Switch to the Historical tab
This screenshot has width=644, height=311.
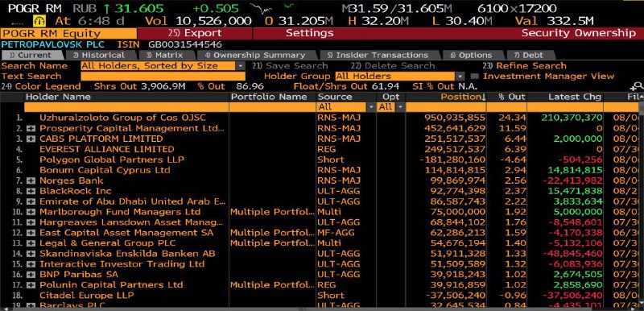(x=98, y=55)
